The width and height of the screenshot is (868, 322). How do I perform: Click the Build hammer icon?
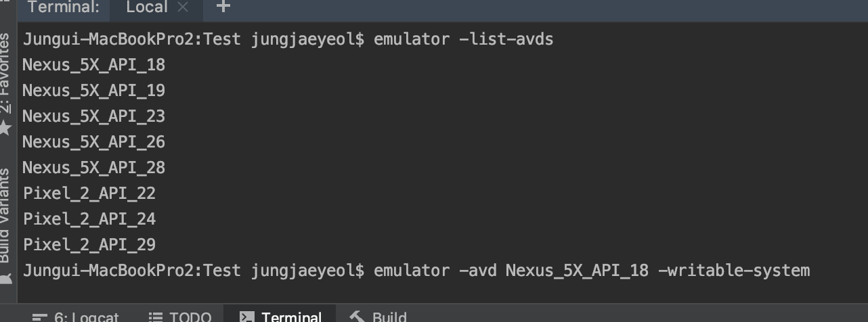[357, 317]
